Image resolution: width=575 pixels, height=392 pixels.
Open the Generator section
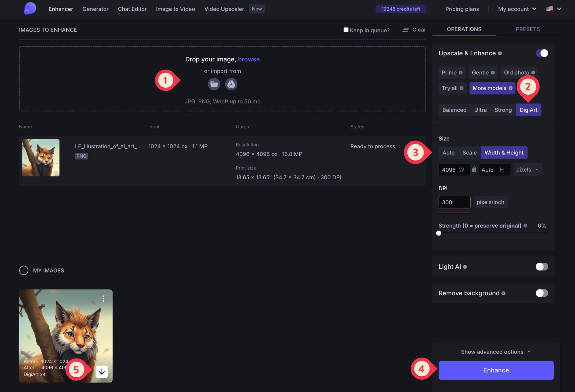(95, 9)
